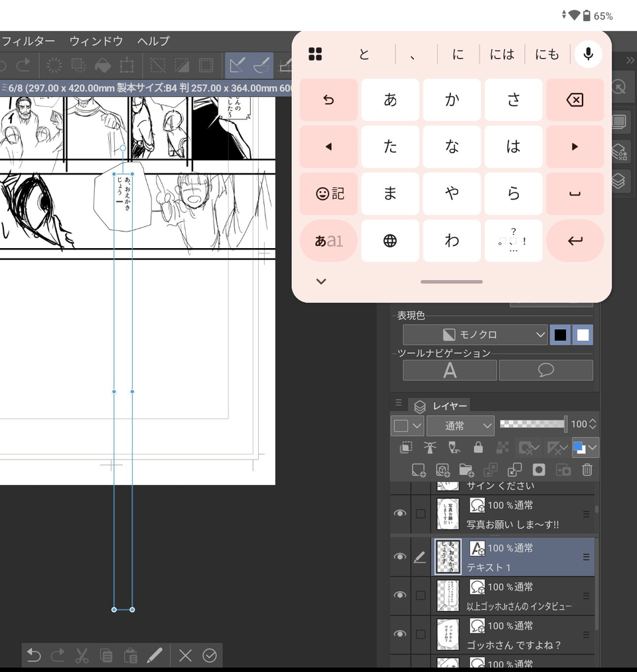
Task: Create a new raster layer
Action: tap(419, 470)
